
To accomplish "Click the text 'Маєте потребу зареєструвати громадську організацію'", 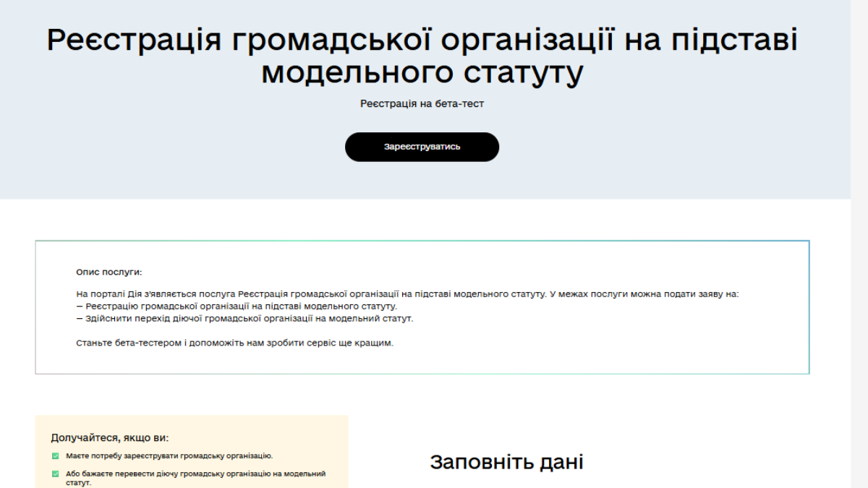I will [x=169, y=456].
